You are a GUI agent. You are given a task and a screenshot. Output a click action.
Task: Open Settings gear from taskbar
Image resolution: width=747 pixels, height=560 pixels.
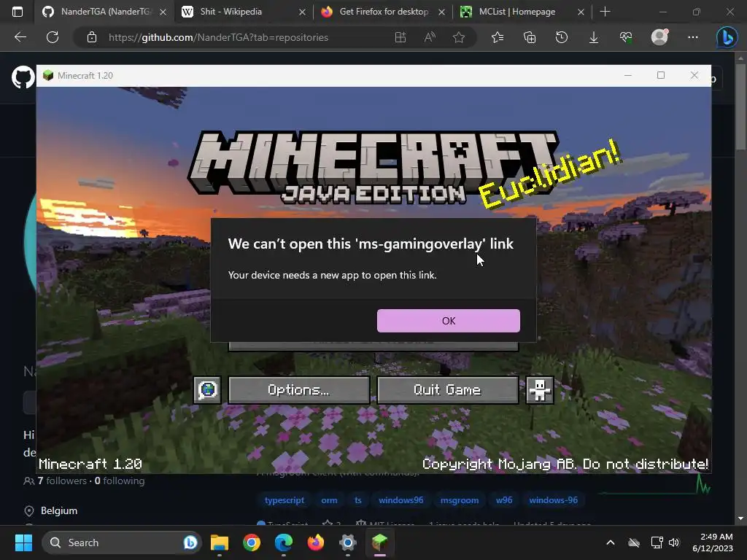[x=348, y=542]
